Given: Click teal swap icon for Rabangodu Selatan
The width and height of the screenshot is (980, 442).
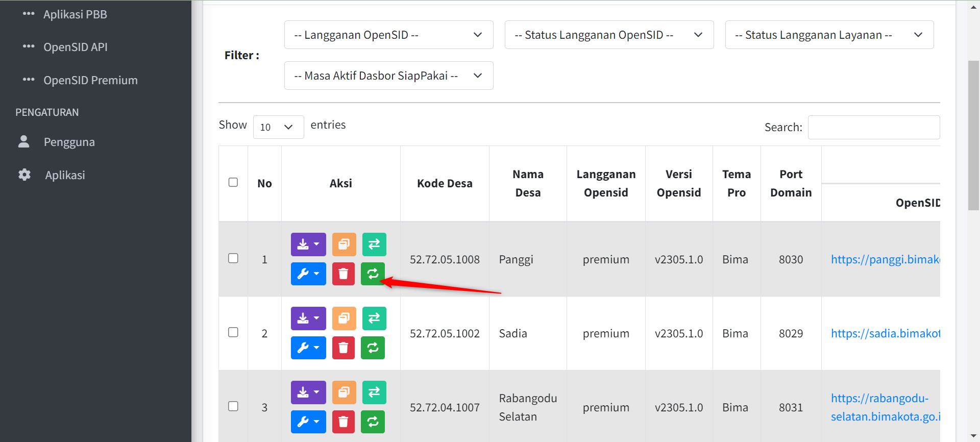Looking at the screenshot, I should [374, 392].
